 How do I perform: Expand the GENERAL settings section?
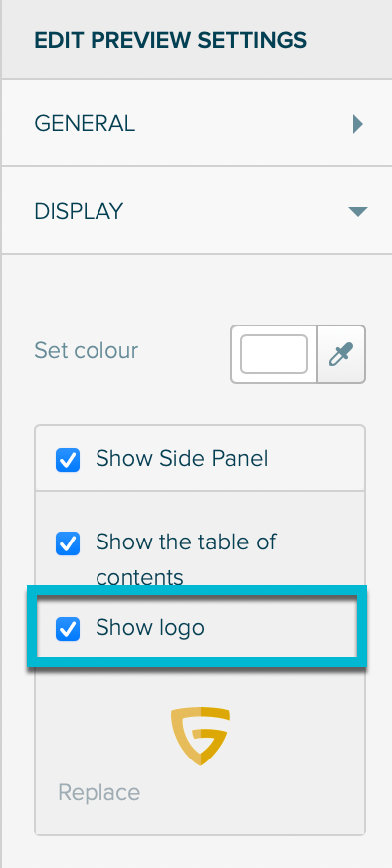(x=196, y=122)
